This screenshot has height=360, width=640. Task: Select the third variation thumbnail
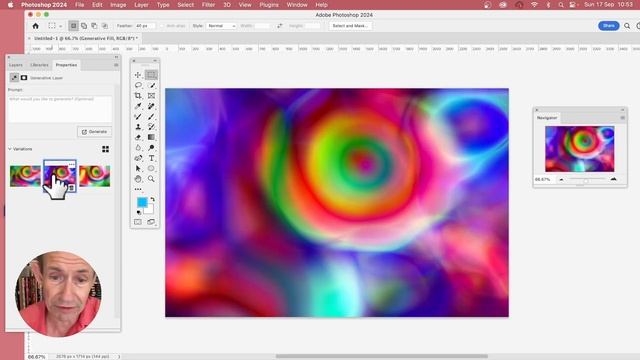click(x=95, y=176)
